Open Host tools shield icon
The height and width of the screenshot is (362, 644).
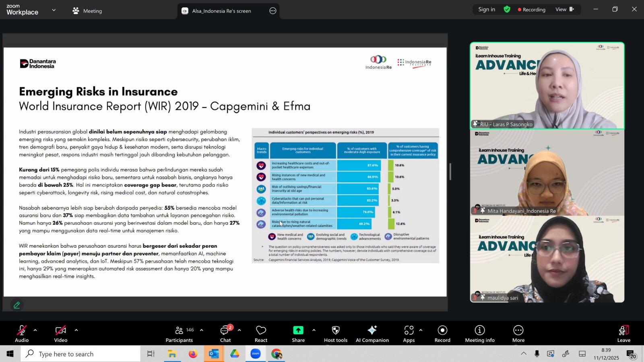click(335, 333)
